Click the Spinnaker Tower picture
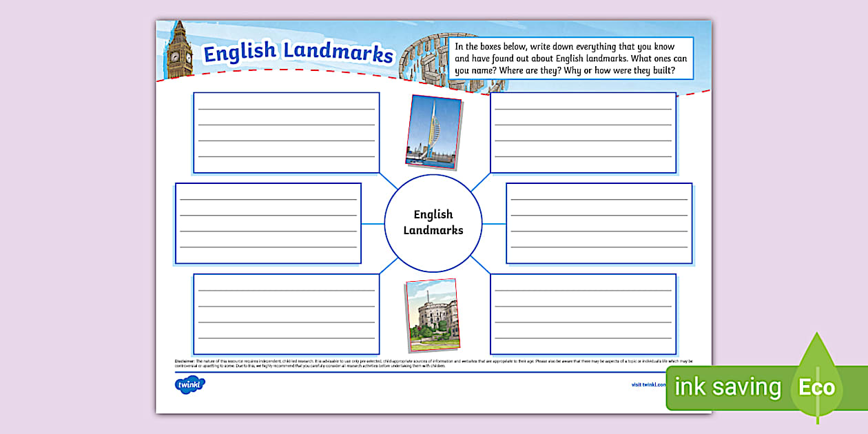868x434 pixels. coord(434,131)
